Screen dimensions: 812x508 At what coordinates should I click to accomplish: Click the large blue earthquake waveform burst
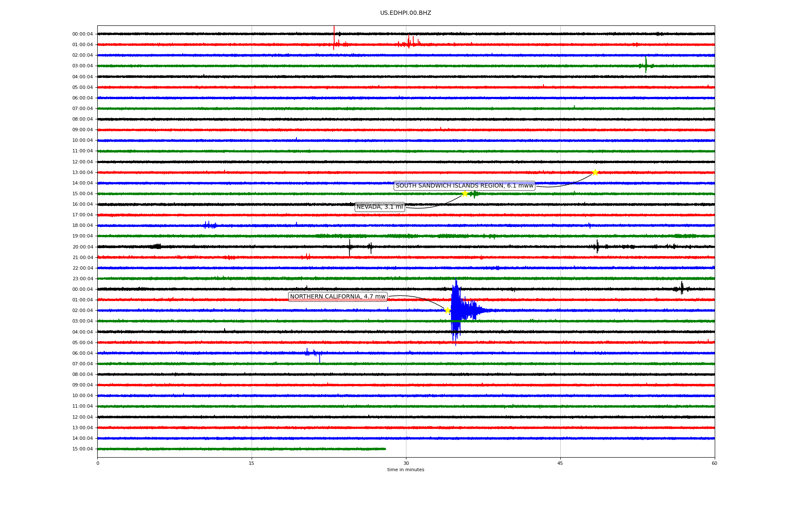(457, 311)
